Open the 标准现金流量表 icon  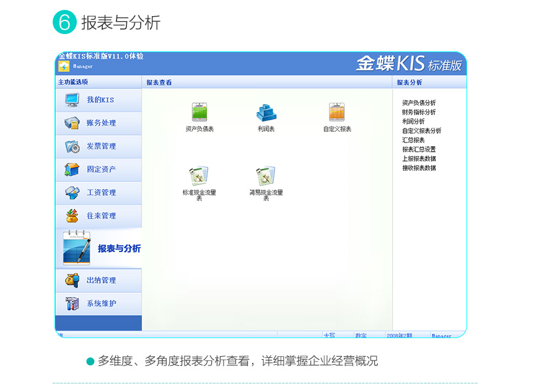(x=199, y=176)
